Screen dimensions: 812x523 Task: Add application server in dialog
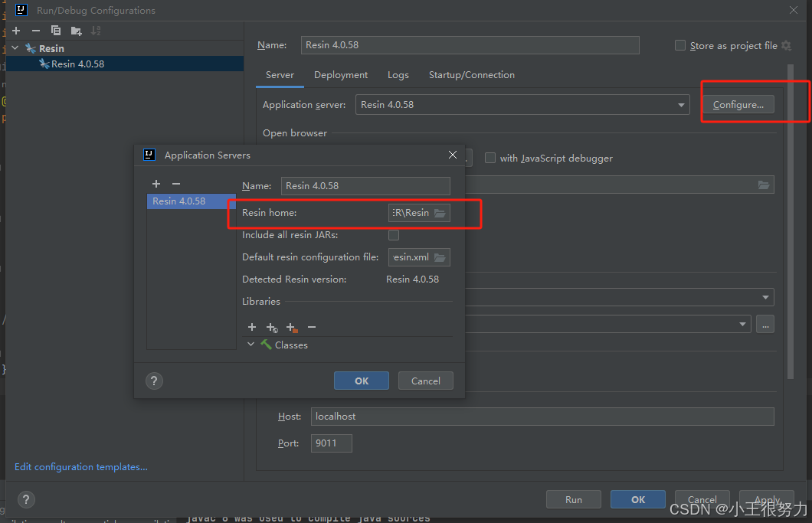tap(156, 184)
